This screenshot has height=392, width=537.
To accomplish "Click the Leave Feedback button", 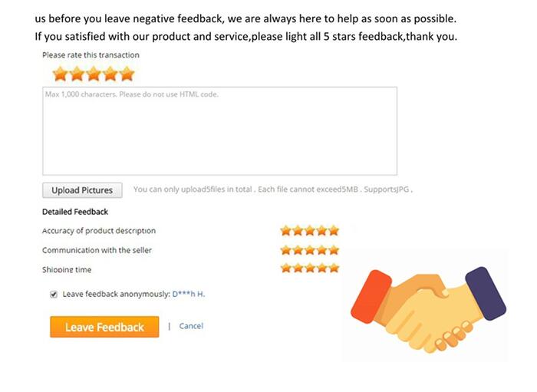I will (104, 327).
